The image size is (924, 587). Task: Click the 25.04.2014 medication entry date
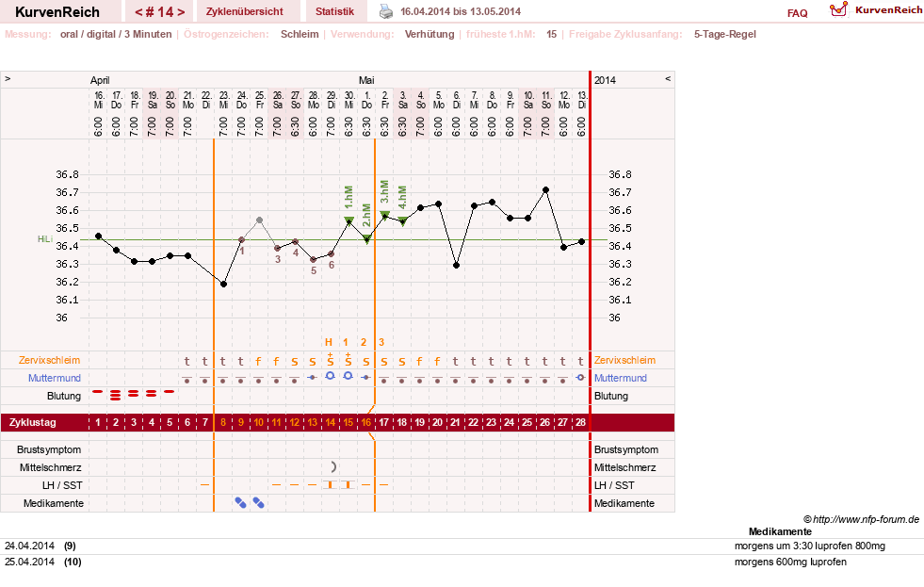tap(29, 562)
